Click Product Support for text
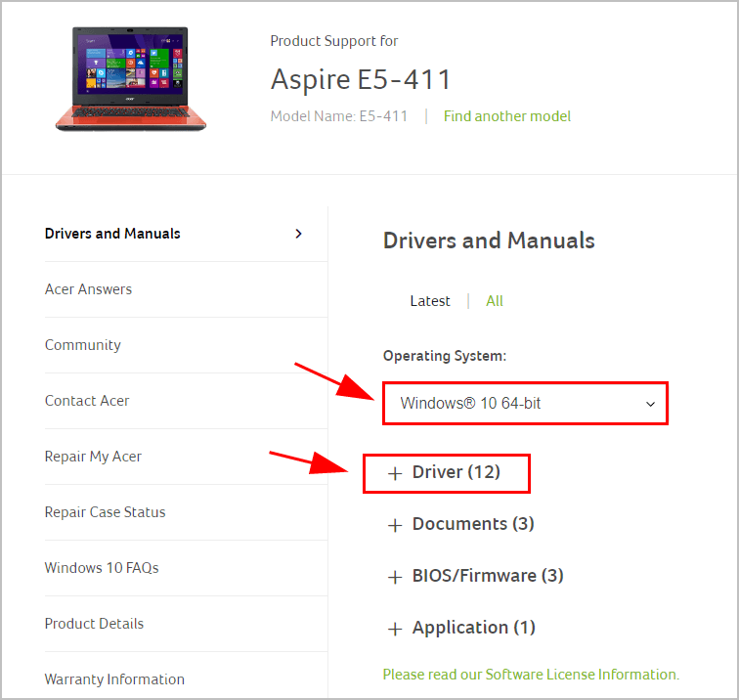The image size is (739, 700). tap(334, 41)
